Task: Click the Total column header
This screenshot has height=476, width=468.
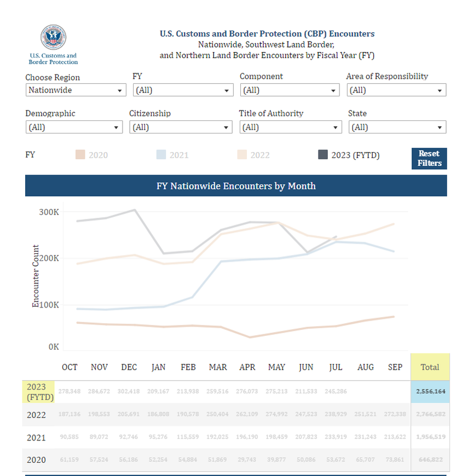Action: [430, 367]
